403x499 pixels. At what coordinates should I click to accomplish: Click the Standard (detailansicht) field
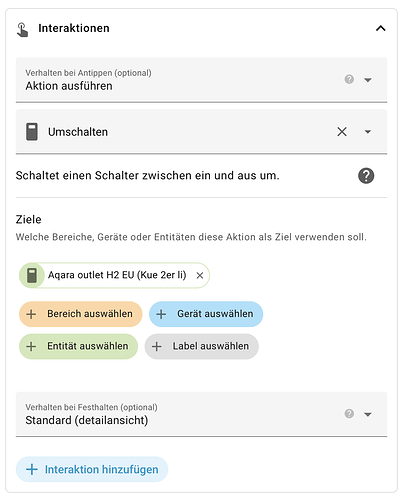coord(201,414)
